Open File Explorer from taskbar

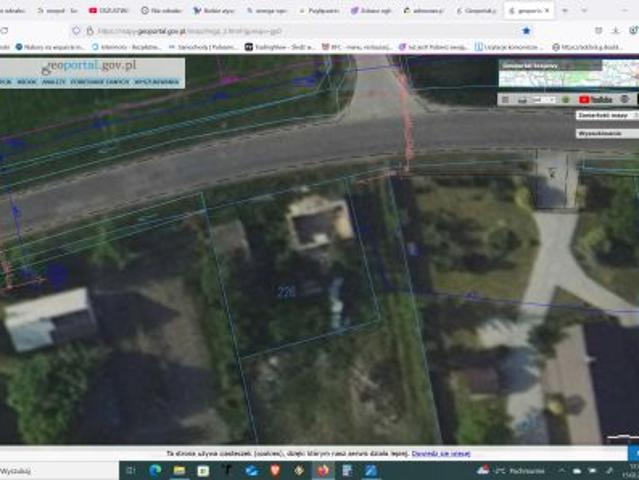pyautogui.click(x=179, y=471)
